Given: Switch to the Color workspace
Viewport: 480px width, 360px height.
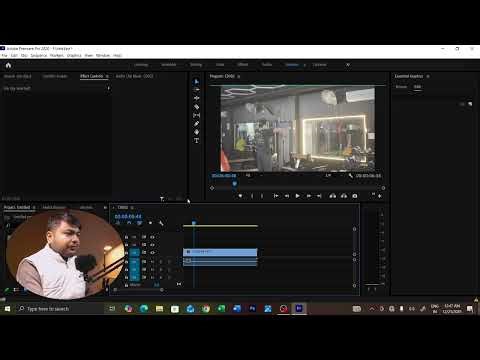Looking at the screenshot, I should click(220, 65).
